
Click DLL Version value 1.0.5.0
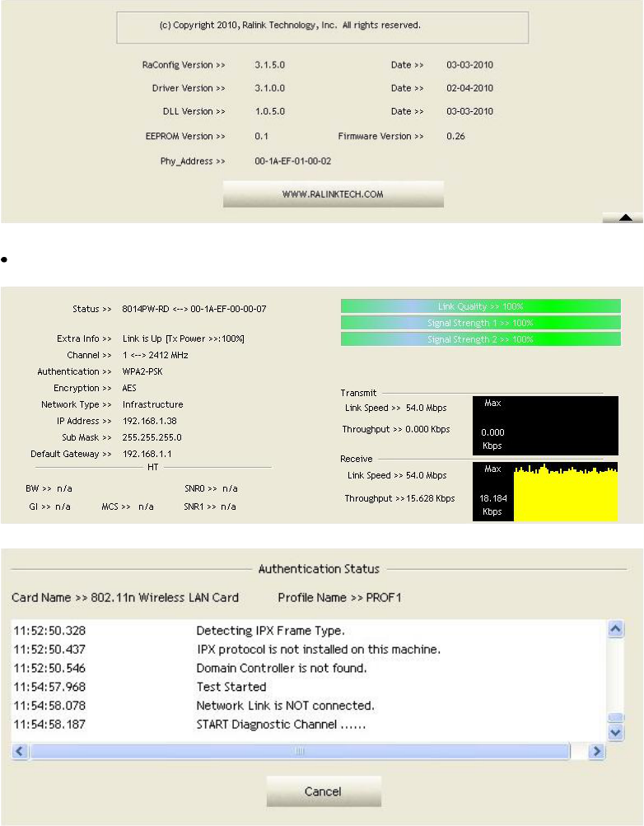tap(269, 111)
